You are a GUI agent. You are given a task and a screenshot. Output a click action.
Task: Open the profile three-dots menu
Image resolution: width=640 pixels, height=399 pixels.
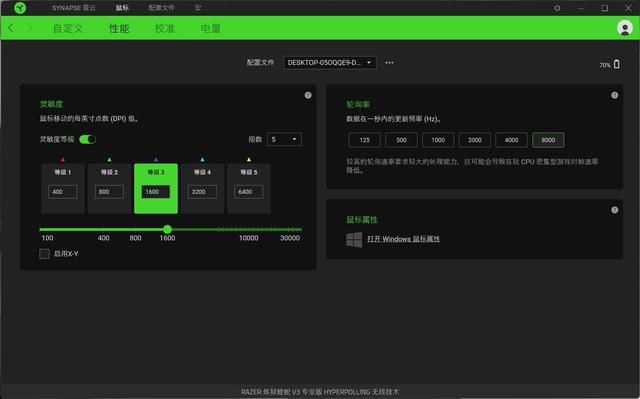[389, 62]
